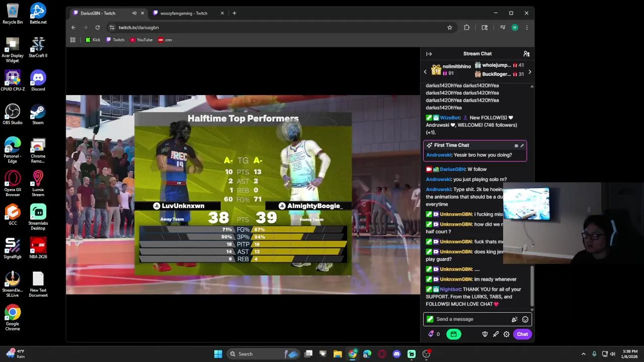The image size is (644, 362).
Task: Switch to the DariusGBN - Twitch tab
Action: [x=98, y=13]
